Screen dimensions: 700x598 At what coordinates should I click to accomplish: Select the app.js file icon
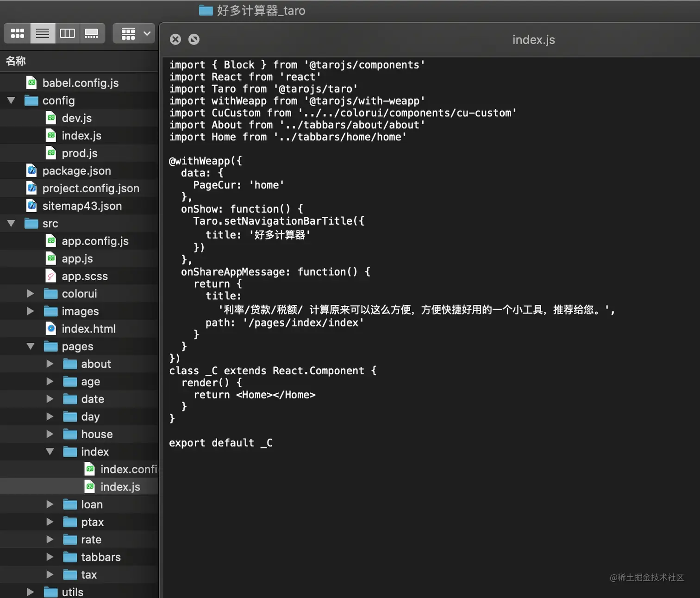(51, 258)
